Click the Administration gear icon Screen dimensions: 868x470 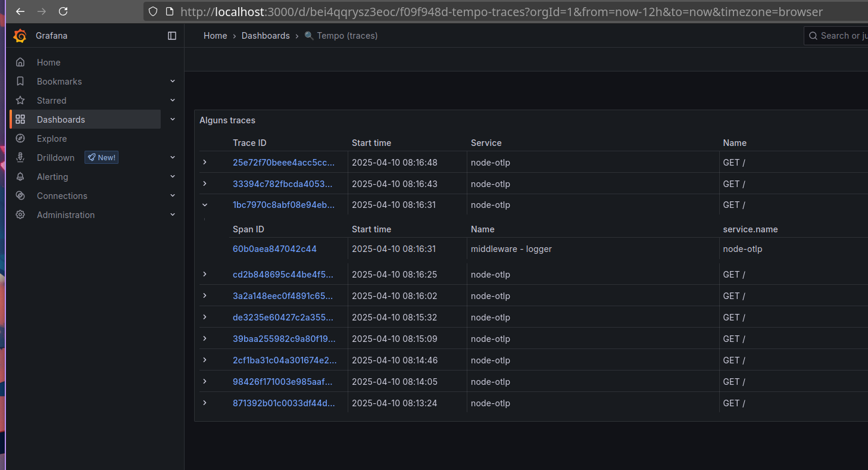pyautogui.click(x=20, y=215)
